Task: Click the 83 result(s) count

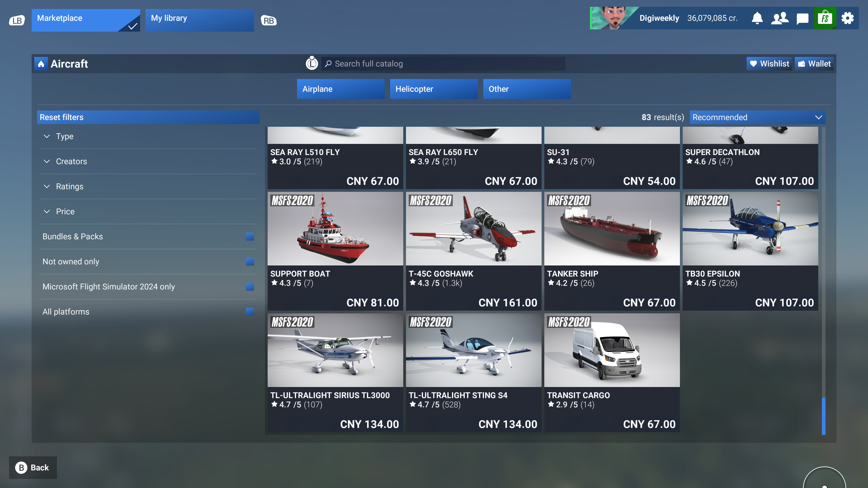Action: (663, 117)
